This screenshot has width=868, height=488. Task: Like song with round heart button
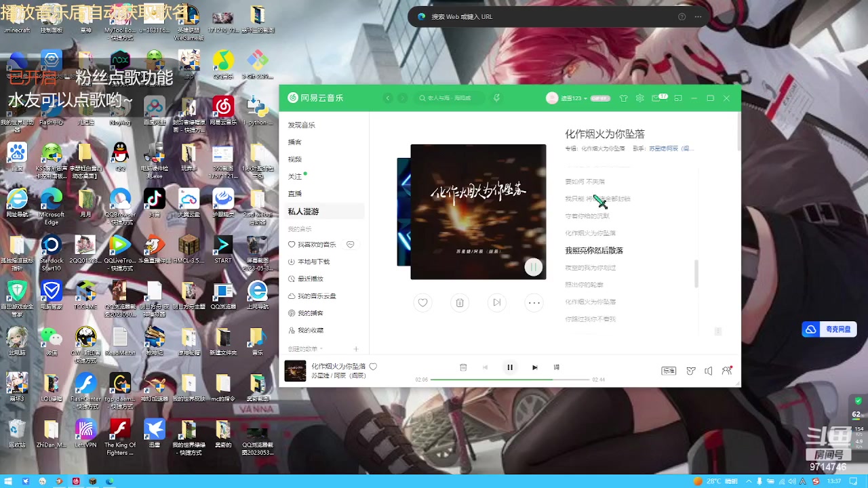pos(422,302)
